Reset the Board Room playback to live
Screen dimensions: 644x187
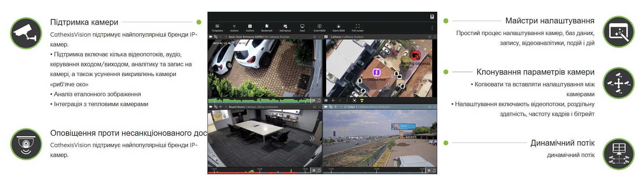coord(319,170)
